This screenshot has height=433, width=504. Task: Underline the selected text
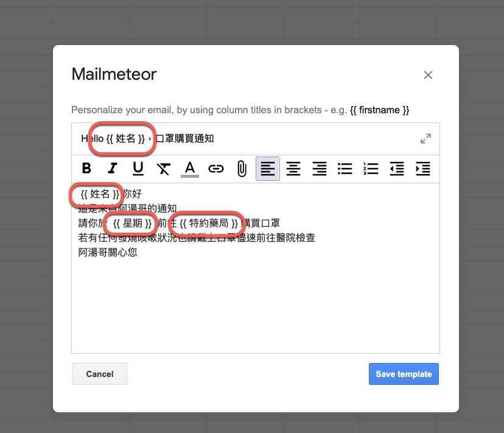[x=138, y=168]
